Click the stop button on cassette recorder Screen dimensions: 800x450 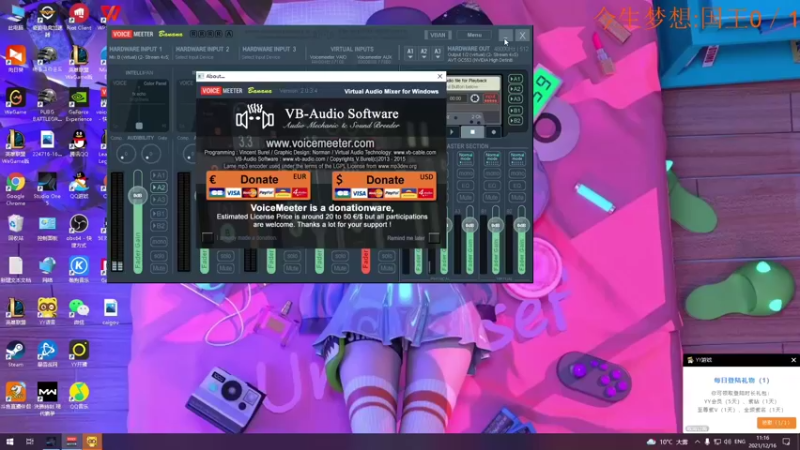472,132
